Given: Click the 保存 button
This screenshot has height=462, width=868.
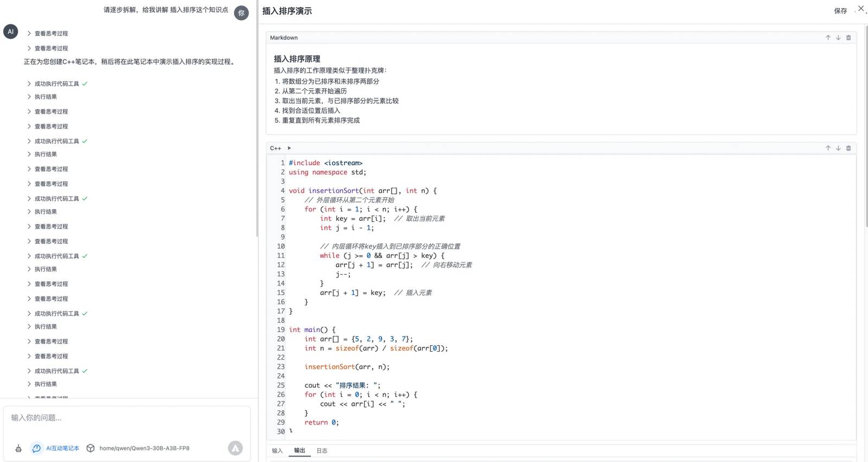Looking at the screenshot, I should (x=840, y=11).
